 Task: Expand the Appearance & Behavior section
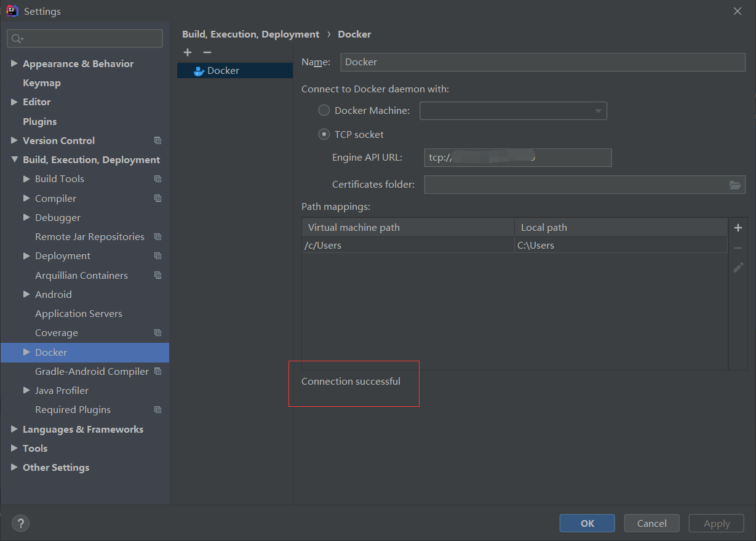[x=15, y=63]
